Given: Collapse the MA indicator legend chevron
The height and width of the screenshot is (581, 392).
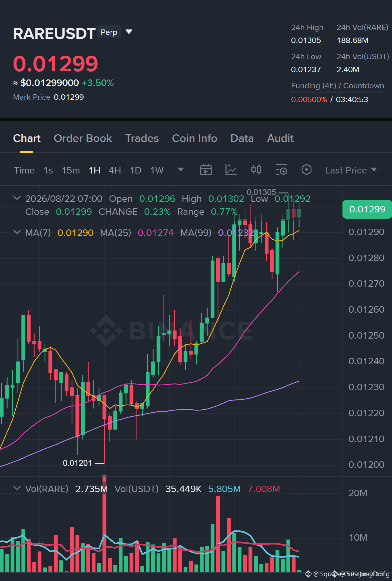Looking at the screenshot, I should [17, 232].
